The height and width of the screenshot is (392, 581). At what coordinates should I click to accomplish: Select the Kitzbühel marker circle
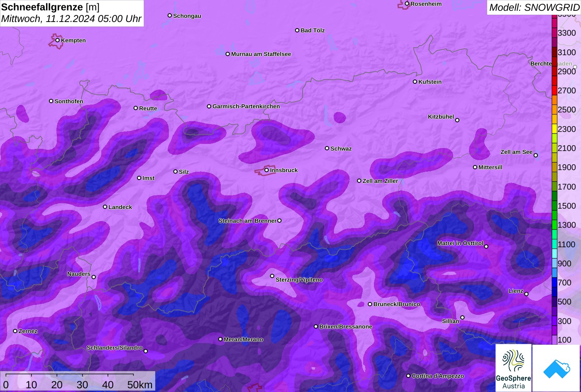pos(457,120)
